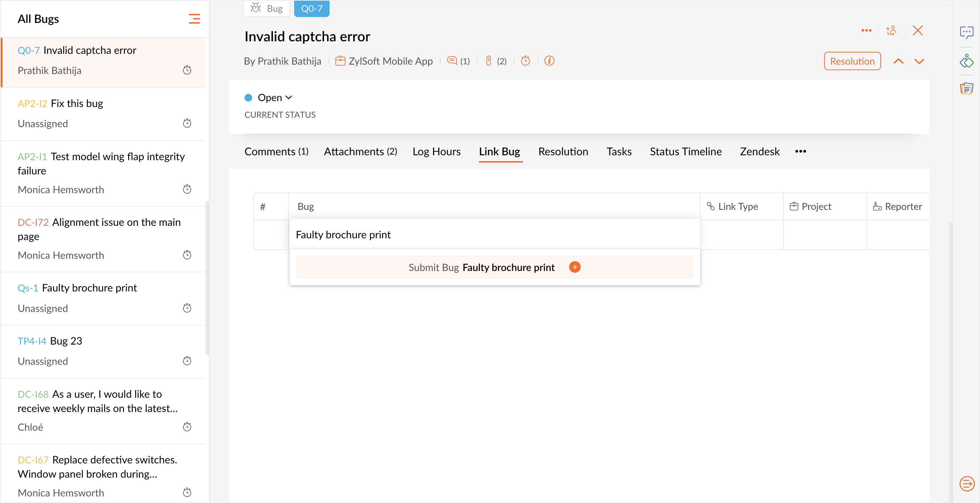The width and height of the screenshot is (980, 503).
Task: Expand the Open status dropdown
Action: (275, 98)
